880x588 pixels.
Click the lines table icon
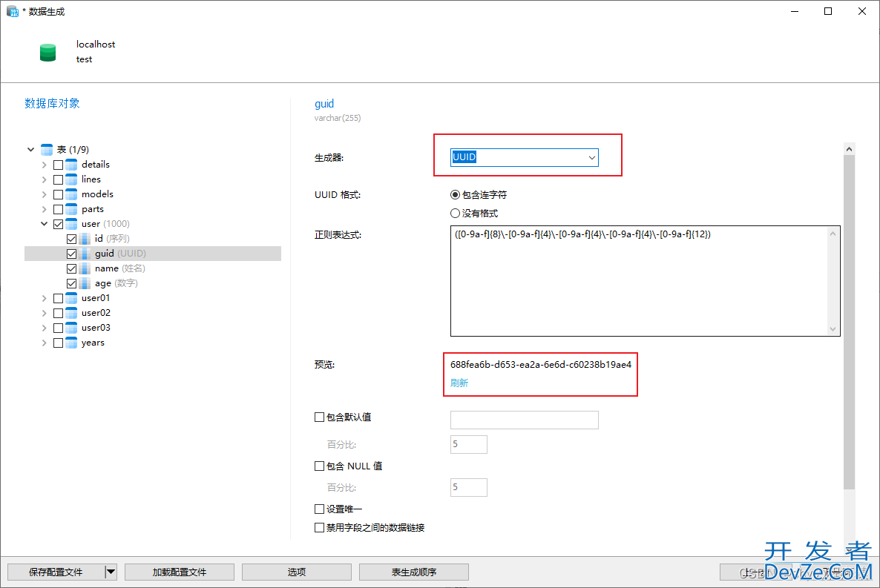click(x=71, y=179)
